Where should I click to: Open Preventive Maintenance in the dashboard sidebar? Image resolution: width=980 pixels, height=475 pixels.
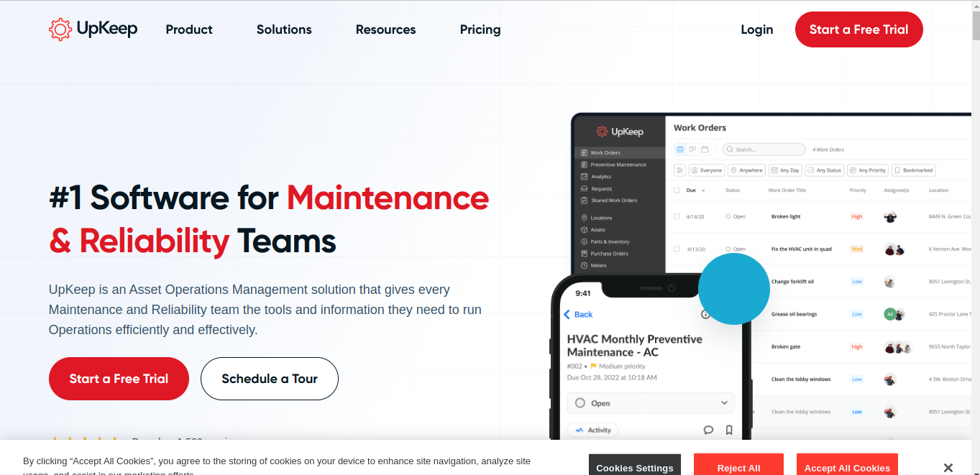[x=618, y=165]
